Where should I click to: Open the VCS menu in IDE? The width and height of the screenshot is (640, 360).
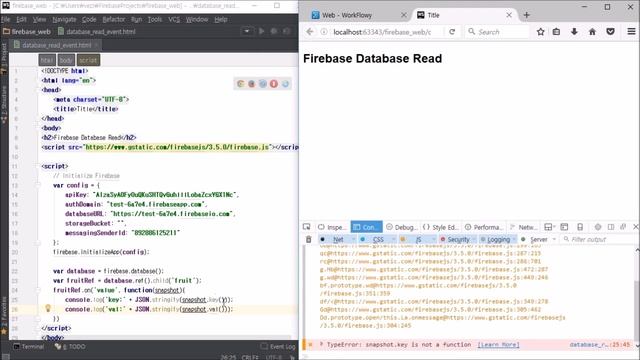point(174,19)
